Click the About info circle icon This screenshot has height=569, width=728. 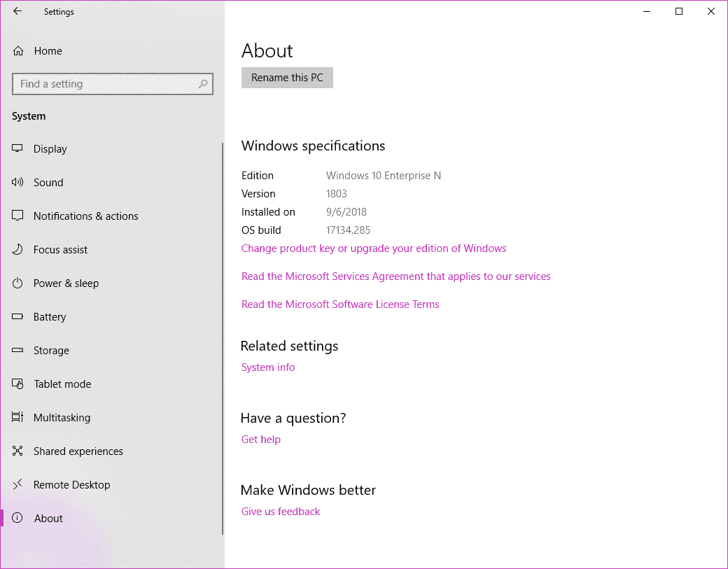pos(17,518)
